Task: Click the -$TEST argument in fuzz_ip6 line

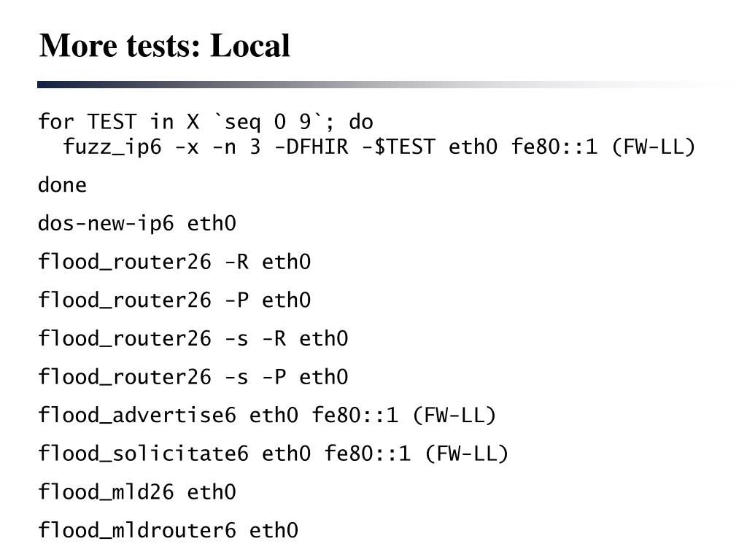Action: (399, 147)
